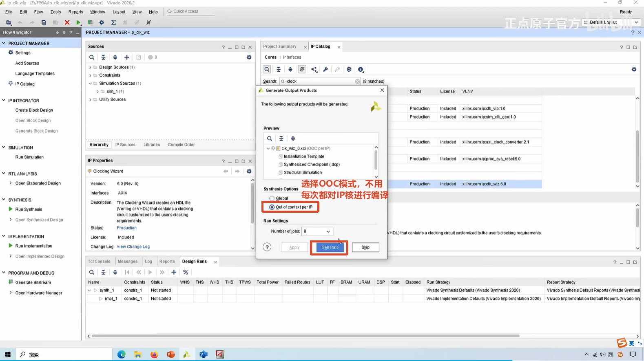The height and width of the screenshot is (361, 644).
Task: Switch to Tcl Console tab
Action: click(x=99, y=262)
